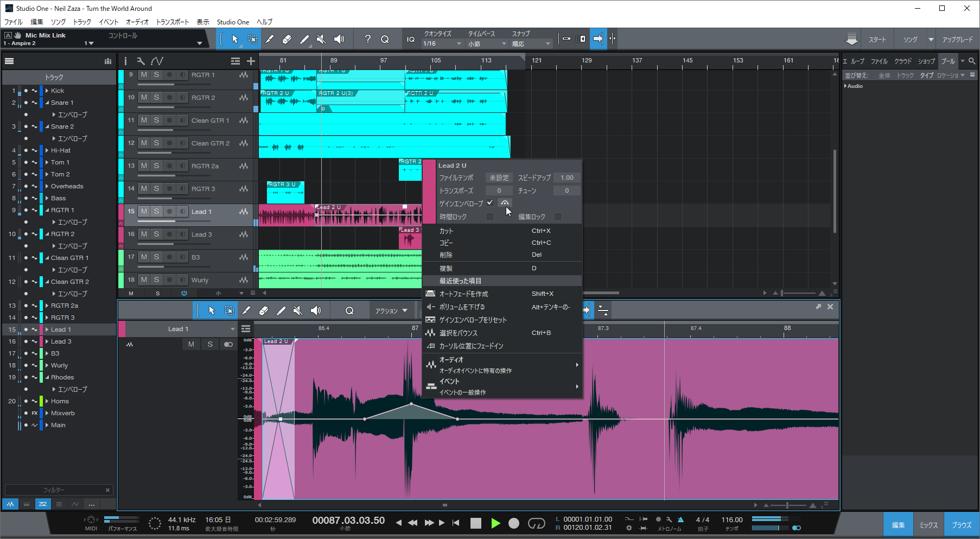980x539 pixels.
Task: Activate the Listen tool in the main toolbar
Action: (339, 39)
